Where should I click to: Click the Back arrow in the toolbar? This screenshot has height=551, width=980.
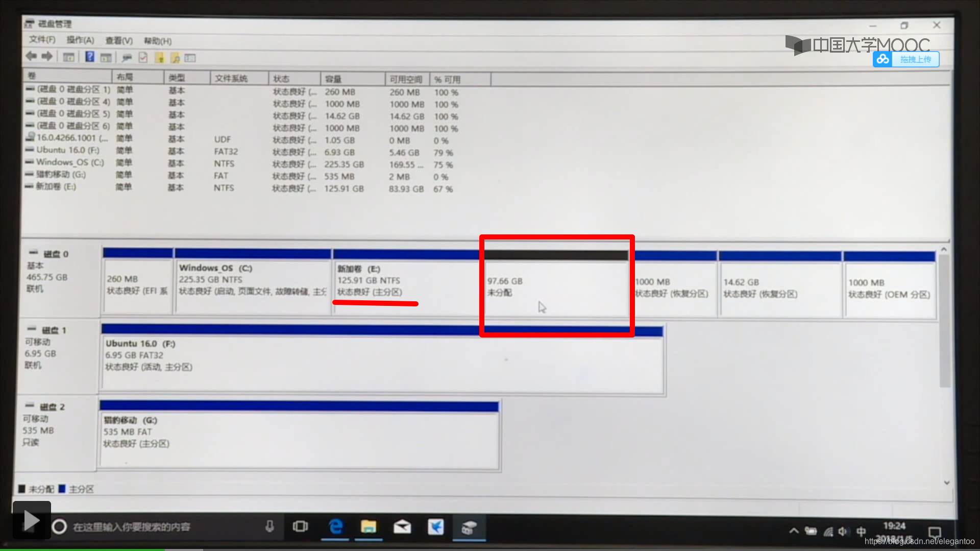pos(31,56)
